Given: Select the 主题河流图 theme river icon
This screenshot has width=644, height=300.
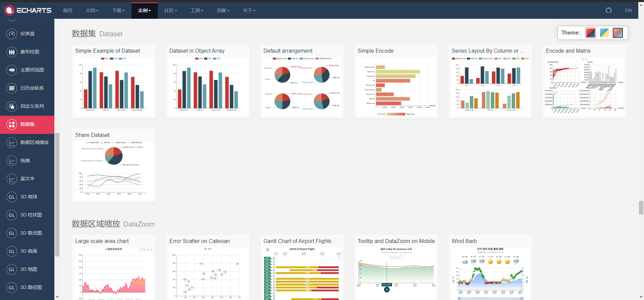Looking at the screenshot, I should click(x=12, y=70).
